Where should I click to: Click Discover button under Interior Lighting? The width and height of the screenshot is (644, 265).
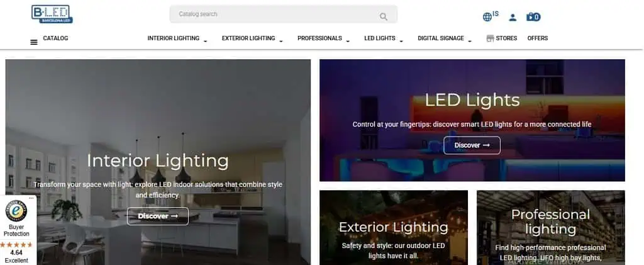tap(158, 216)
